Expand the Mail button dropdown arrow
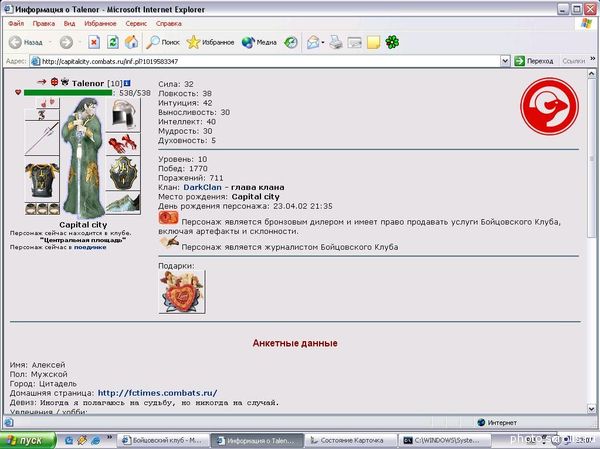The image size is (600, 449). point(323,42)
